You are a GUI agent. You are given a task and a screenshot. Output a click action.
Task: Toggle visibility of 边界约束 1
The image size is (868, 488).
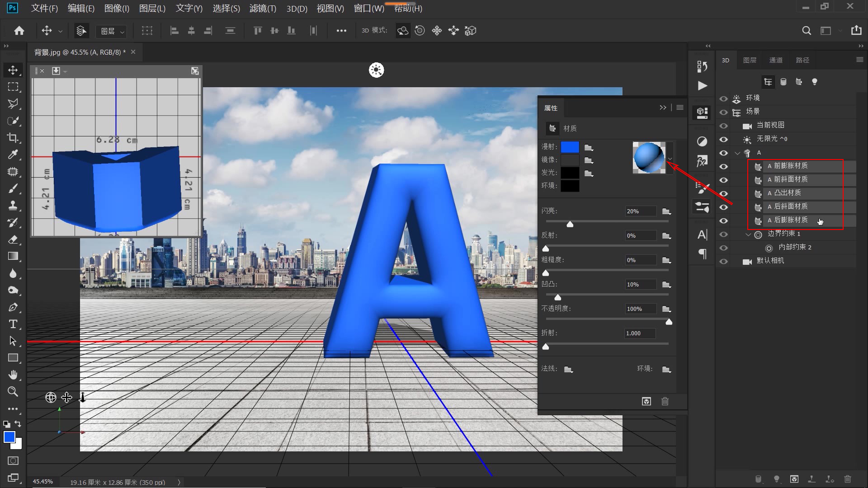click(724, 234)
